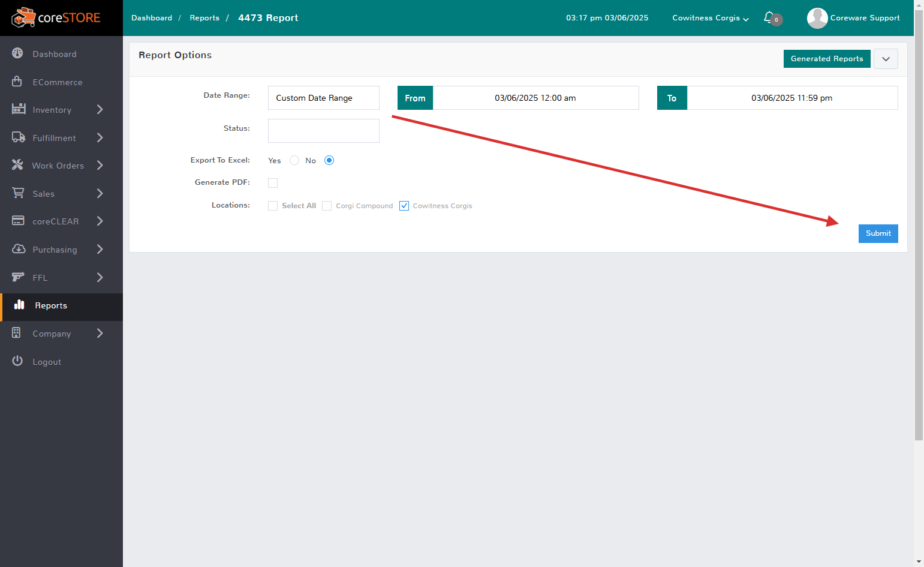Image resolution: width=924 pixels, height=567 pixels.
Task: Open the Work Orders menu item
Action: tap(61, 166)
